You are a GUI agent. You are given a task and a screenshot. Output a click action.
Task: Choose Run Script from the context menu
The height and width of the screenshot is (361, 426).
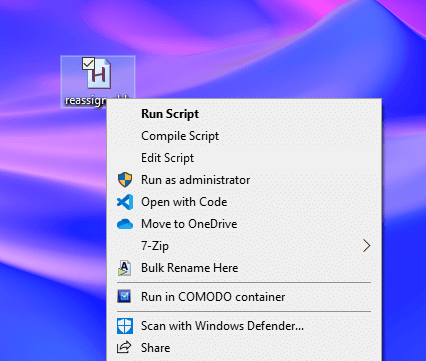(244, 114)
